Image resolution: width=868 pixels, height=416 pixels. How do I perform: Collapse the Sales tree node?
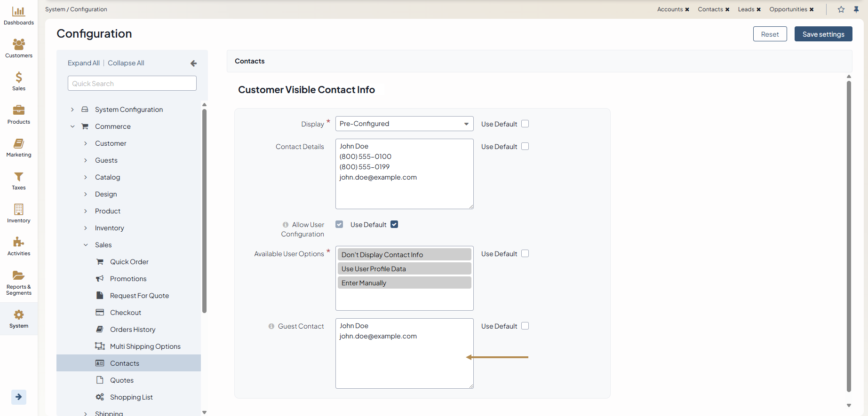tap(86, 245)
